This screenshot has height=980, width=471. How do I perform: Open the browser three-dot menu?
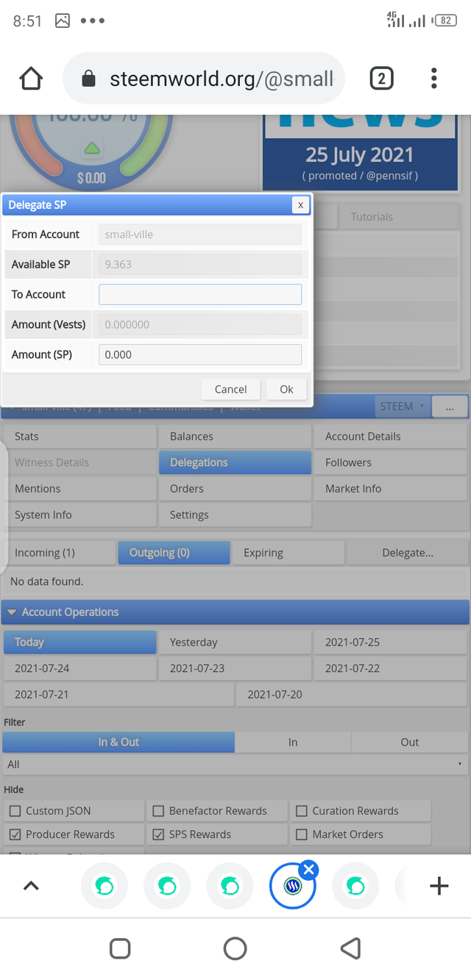[434, 78]
